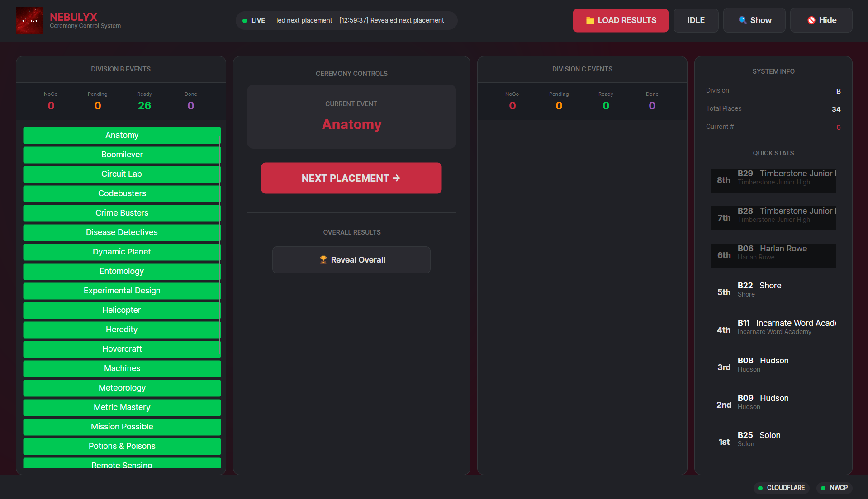
Task: Click the Current # value 6
Action: (x=838, y=127)
